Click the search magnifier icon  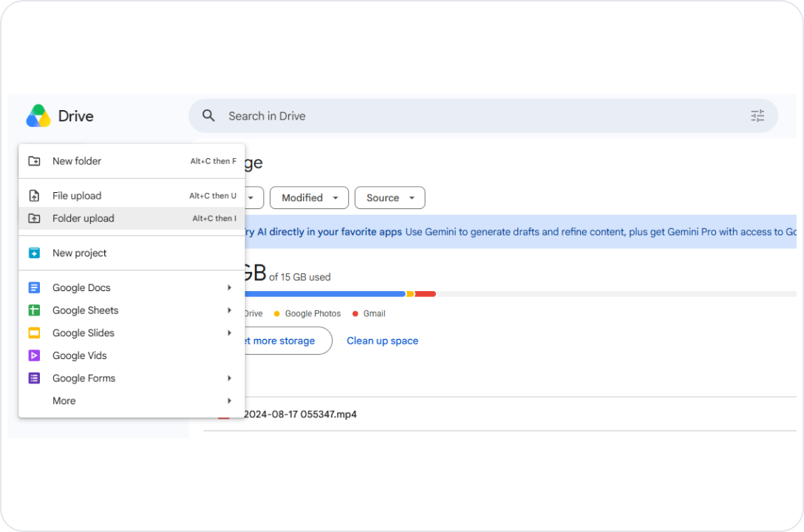coord(208,116)
